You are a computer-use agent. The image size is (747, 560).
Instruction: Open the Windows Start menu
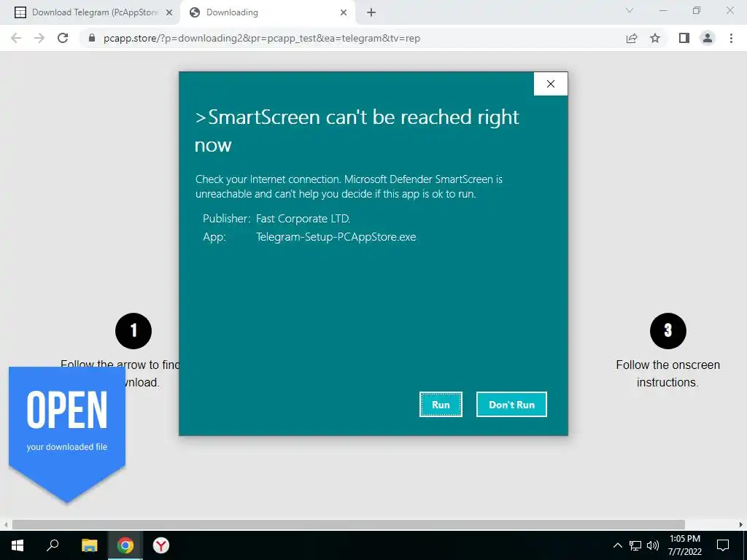(18, 545)
